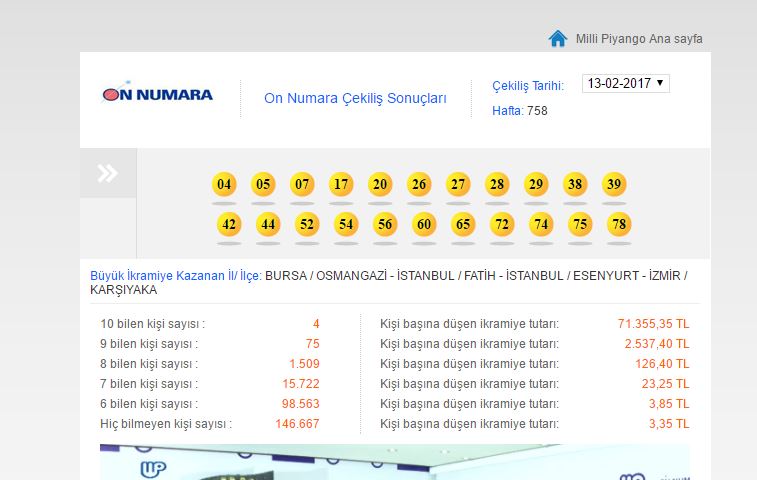Click the 71.355,35 TL prize amount
The width and height of the screenshot is (757, 480).
point(653,324)
